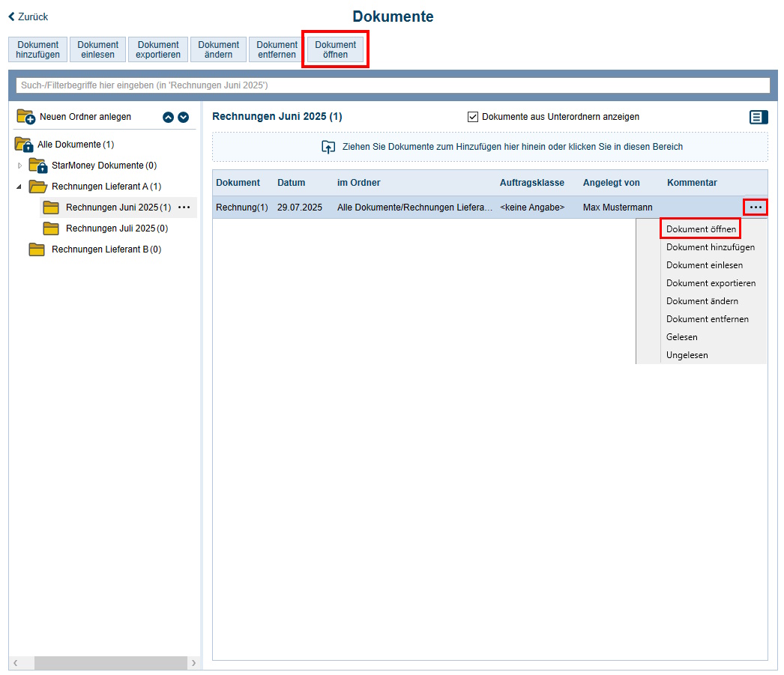This screenshot has width=784, height=675.
Task: Choose 'Dokument exportieren' from the context menu
Action: (711, 283)
